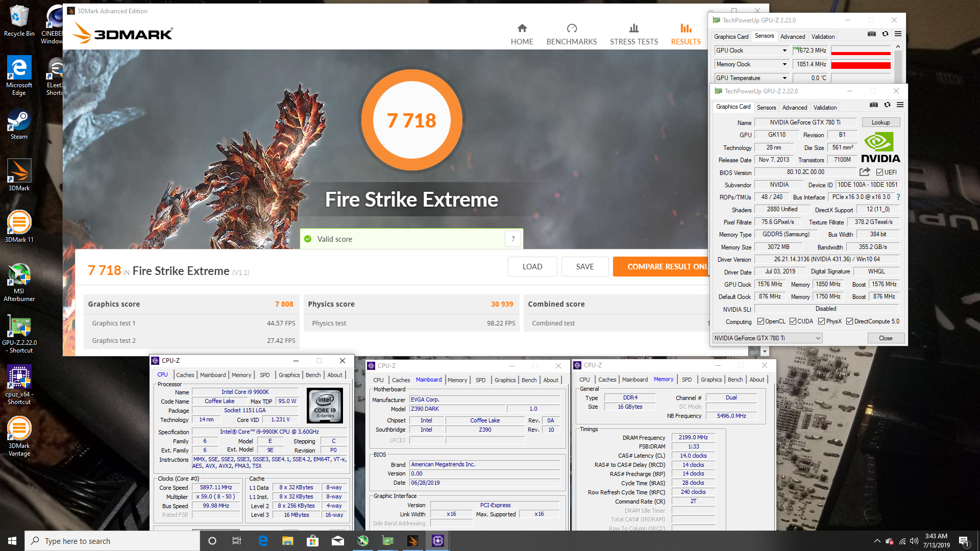Image resolution: width=980 pixels, height=551 pixels.
Task: Open CPU-Z app on the taskbar
Action: tap(437, 541)
